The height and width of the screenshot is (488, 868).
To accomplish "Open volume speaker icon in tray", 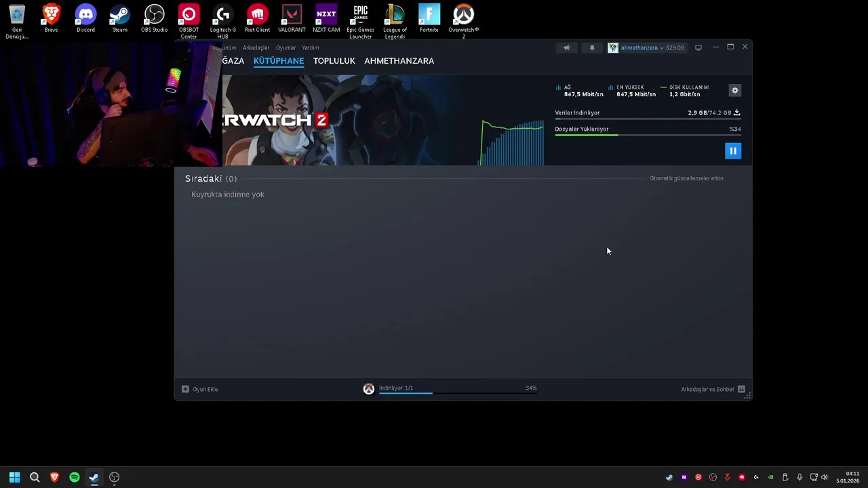I will pos(824,477).
